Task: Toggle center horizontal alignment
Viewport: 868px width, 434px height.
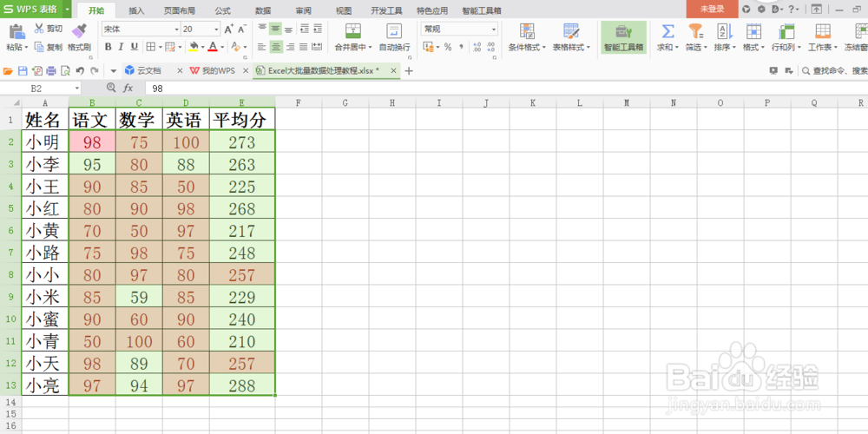Action: click(275, 47)
